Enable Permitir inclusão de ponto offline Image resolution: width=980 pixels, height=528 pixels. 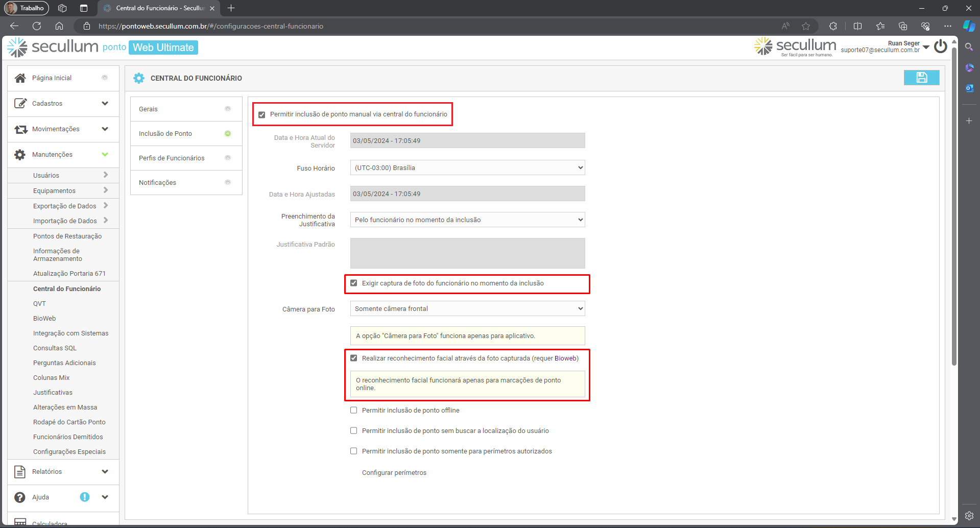pyautogui.click(x=353, y=410)
